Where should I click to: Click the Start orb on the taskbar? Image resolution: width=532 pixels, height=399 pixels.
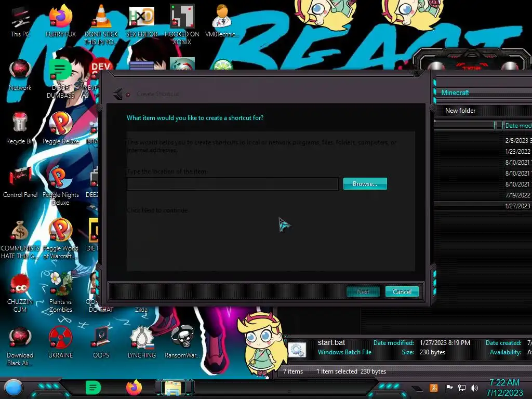tap(13, 388)
